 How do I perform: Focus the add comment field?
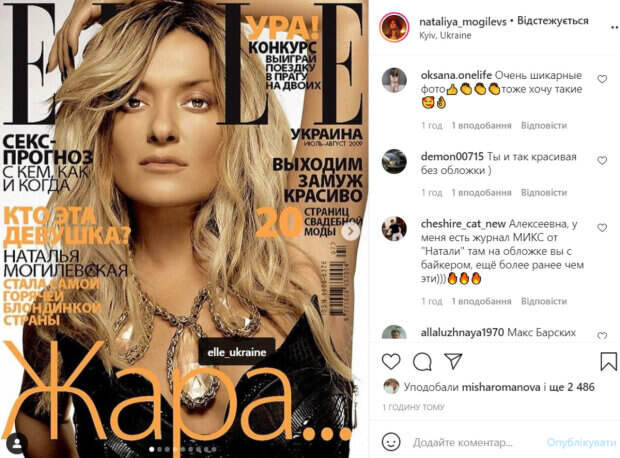coord(474,443)
